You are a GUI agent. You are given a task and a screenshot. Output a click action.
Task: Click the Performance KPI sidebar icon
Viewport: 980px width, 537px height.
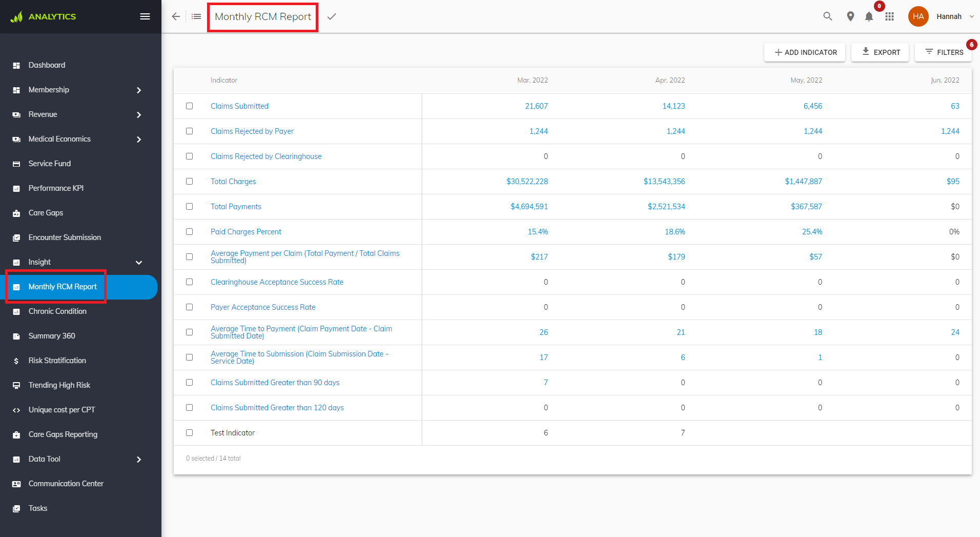16,188
